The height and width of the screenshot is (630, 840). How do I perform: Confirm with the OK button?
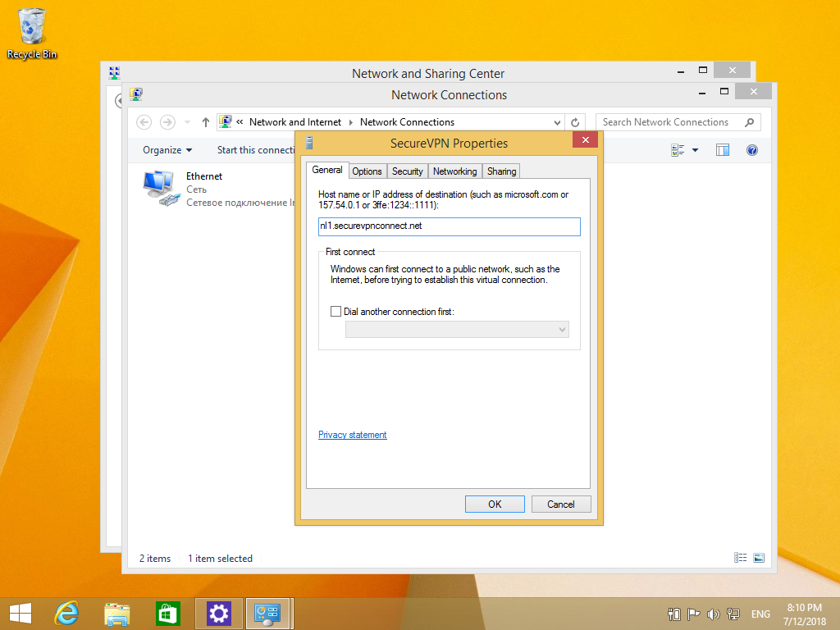[x=495, y=504]
